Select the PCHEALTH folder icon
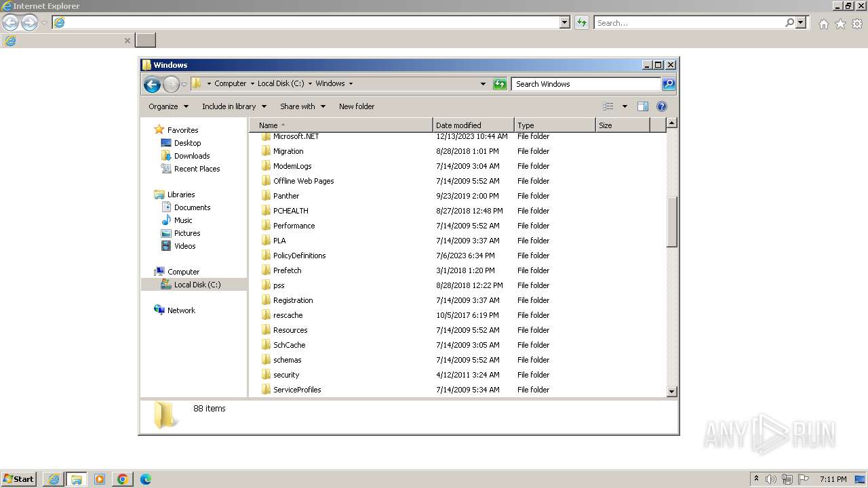The height and width of the screenshot is (488, 868). coord(266,211)
